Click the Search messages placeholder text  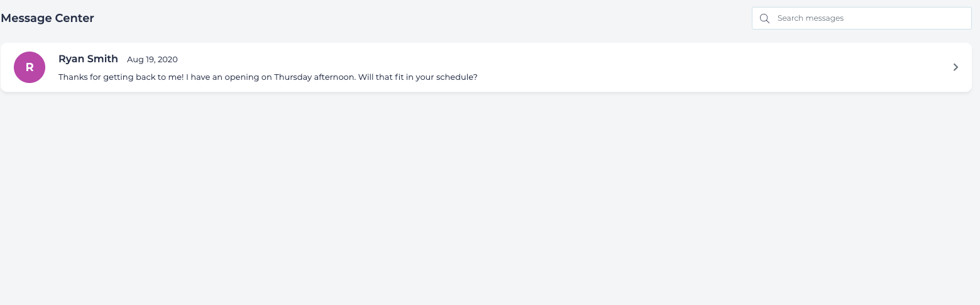810,18
